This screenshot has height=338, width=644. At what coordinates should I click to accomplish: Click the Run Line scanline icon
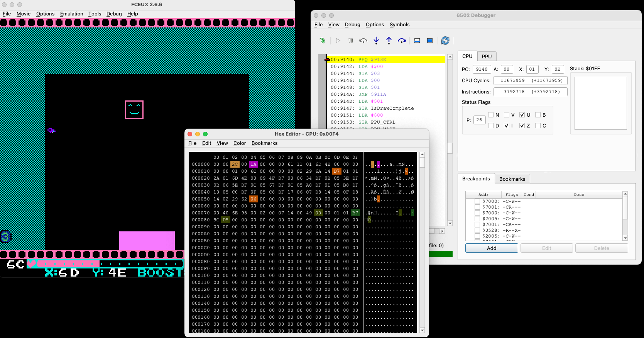pos(417,41)
